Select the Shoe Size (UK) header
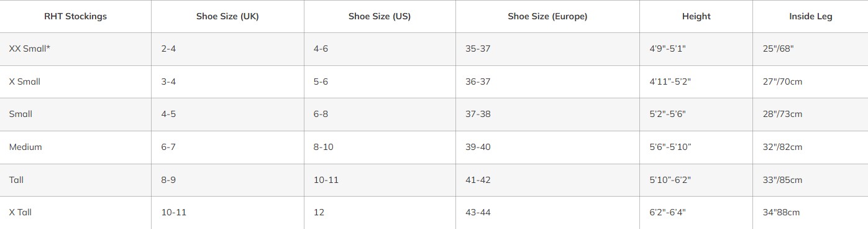 [x=227, y=17]
